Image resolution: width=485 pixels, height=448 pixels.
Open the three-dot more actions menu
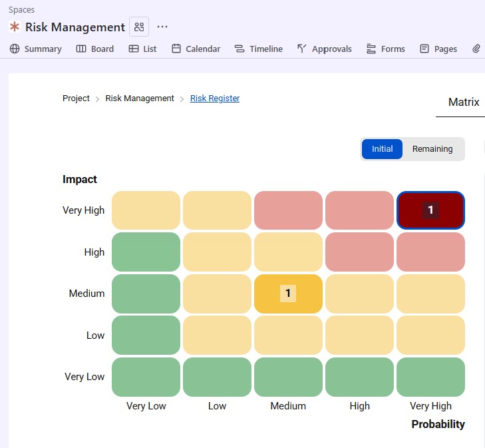coord(162,27)
